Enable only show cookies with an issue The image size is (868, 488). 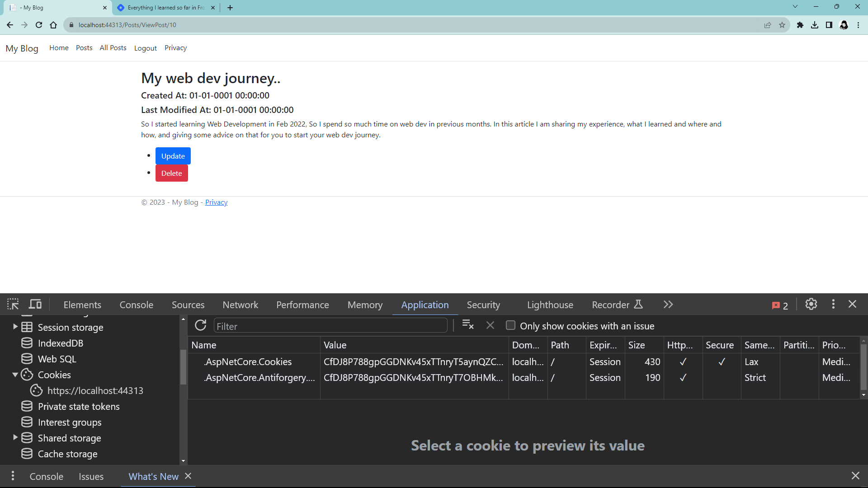coord(510,326)
